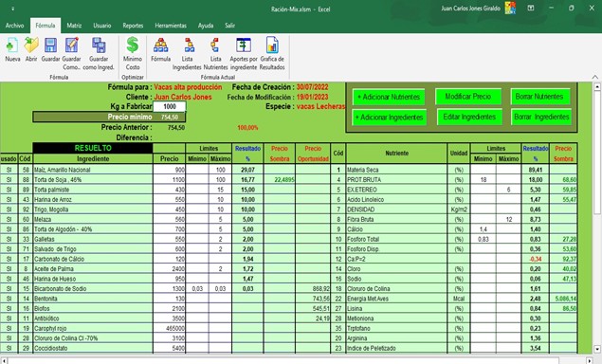Image resolution: width=602 pixels, height=364 pixels.
Task: Select nutrient Indice de Peletizado
Action: (396, 348)
